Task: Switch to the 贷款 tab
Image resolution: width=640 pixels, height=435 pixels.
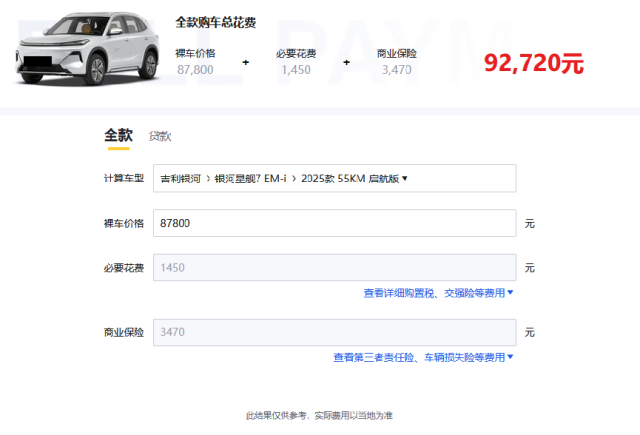Action: point(160,136)
